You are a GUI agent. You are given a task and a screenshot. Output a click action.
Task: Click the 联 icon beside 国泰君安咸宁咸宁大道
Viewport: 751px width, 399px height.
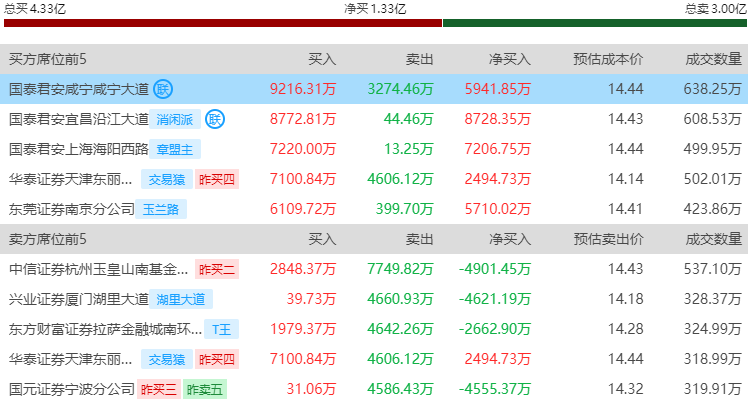click(x=163, y=89)
